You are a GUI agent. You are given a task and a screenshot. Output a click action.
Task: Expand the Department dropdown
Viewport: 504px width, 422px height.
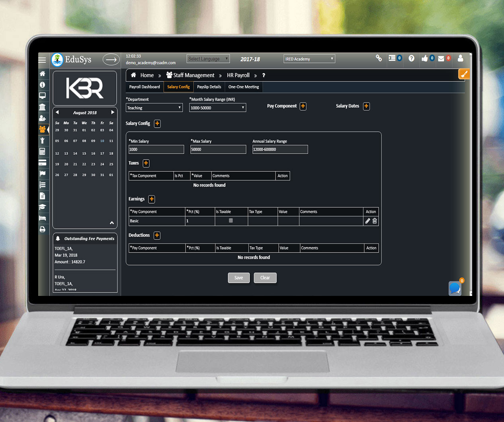coord(154,108)
